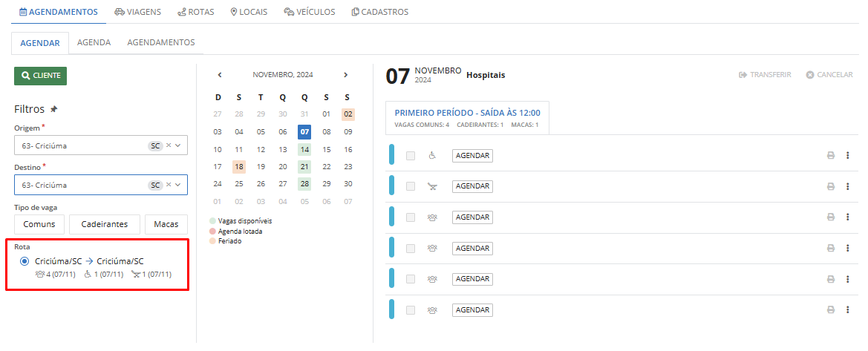The width and height of the screenshot is (868, 351).
Task: Click the group icon of the first common-seat row
Action: [432, 217]
